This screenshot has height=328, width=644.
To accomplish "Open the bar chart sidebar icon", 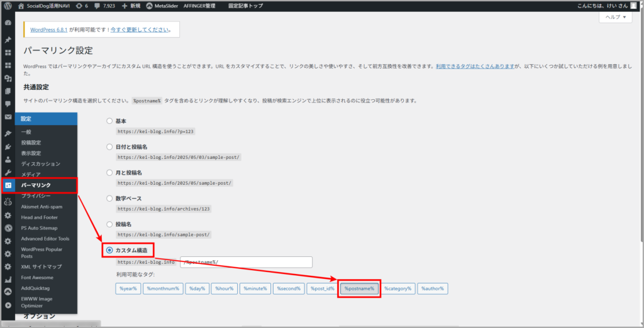I will tap(8, 280).
